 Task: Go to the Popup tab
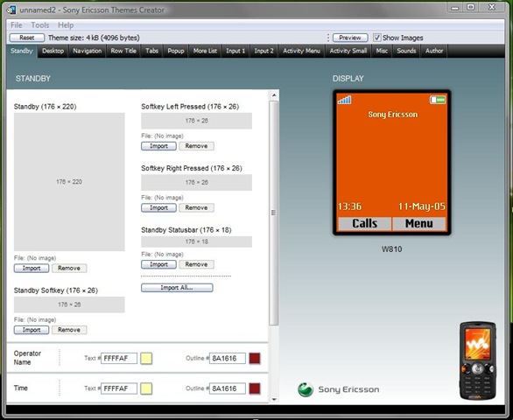coord(176,51)
